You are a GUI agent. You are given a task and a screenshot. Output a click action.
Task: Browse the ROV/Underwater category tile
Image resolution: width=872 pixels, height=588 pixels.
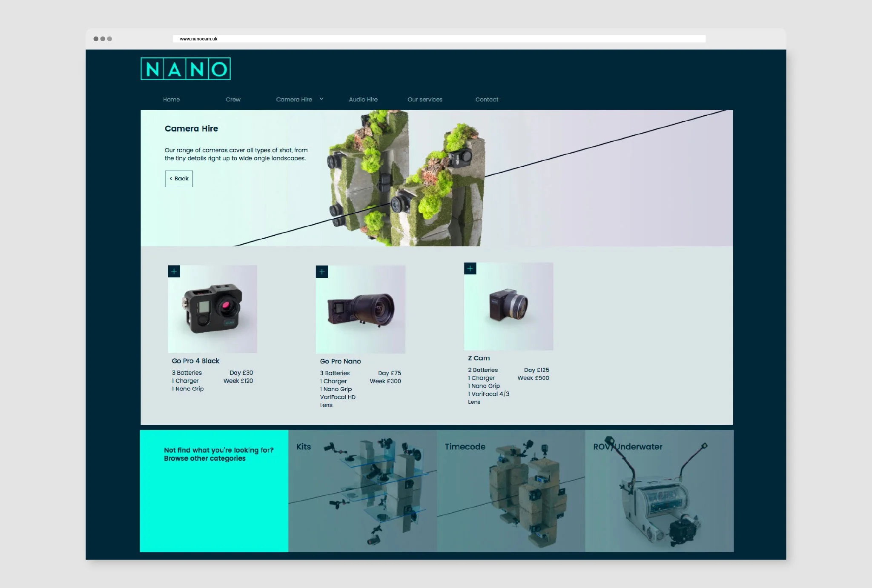660,491
